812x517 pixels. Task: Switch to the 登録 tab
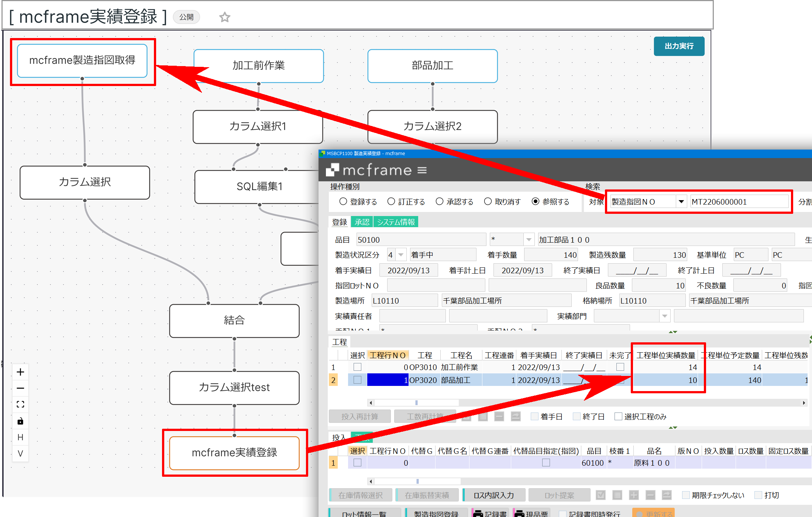(340, 222)
